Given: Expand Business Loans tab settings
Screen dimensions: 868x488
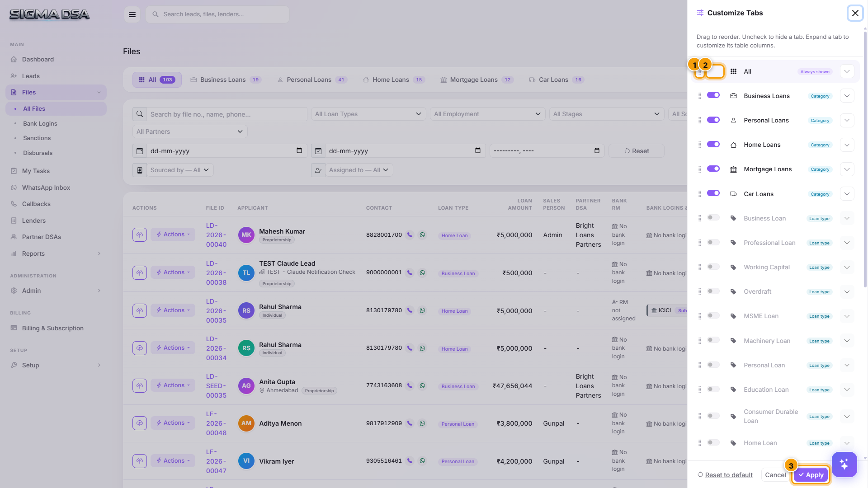Looking at the screenshot, I should [847, 96].
